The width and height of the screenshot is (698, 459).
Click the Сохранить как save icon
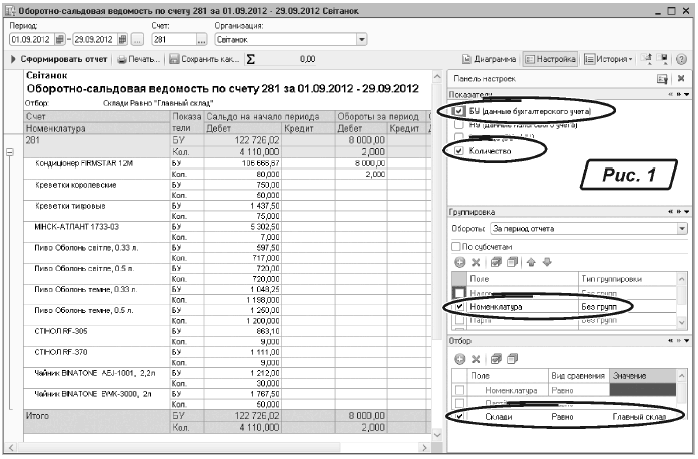tap(175, 59)
